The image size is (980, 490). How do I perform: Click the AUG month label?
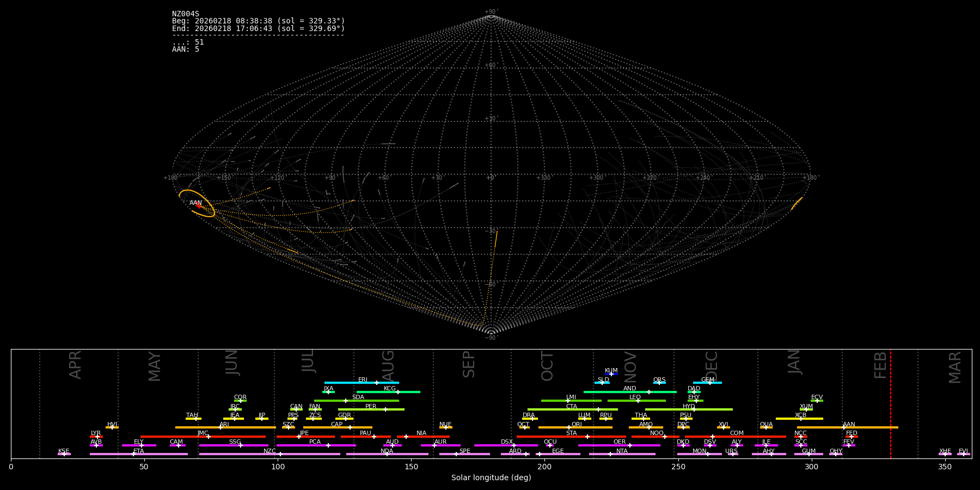[388, 365]
